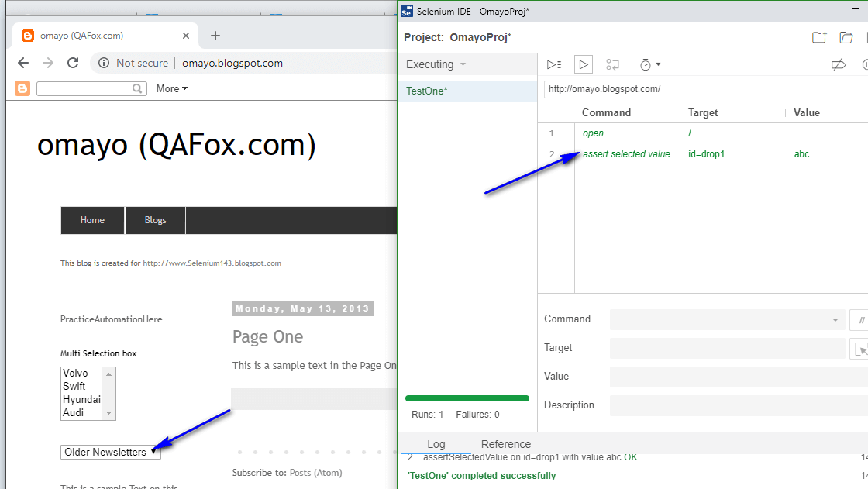
Task: Maximize the Selenium IDE window
Action: click(856, 12)
